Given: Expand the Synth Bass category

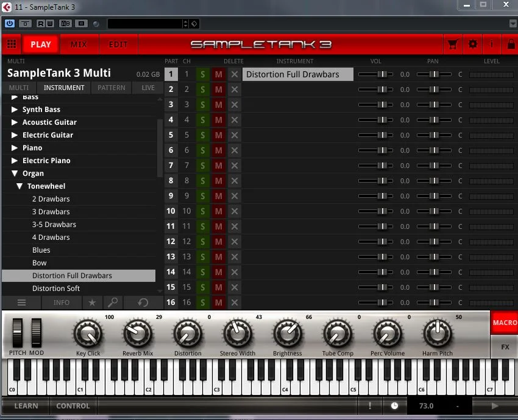Looking at the screenshot, I should point(14,109).
